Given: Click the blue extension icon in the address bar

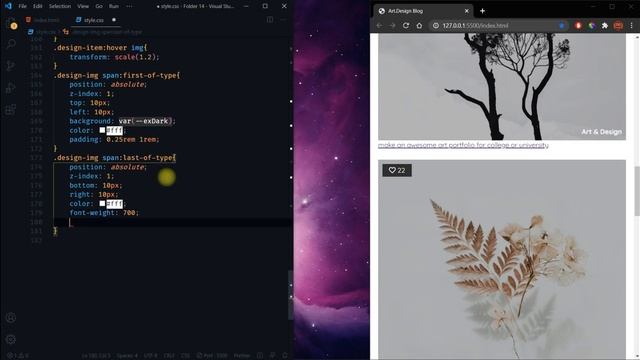Looking at the screenshot, I should (x=562, y=25).
